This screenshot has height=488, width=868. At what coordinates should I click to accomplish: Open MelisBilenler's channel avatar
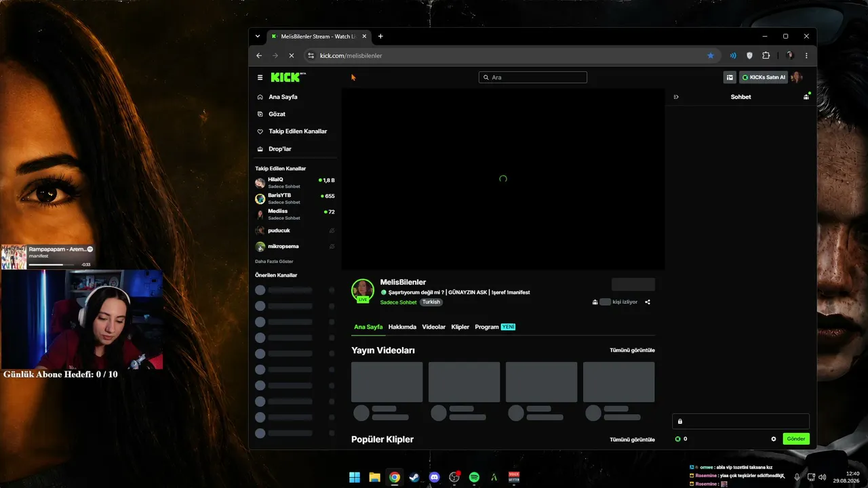point(363,290)
